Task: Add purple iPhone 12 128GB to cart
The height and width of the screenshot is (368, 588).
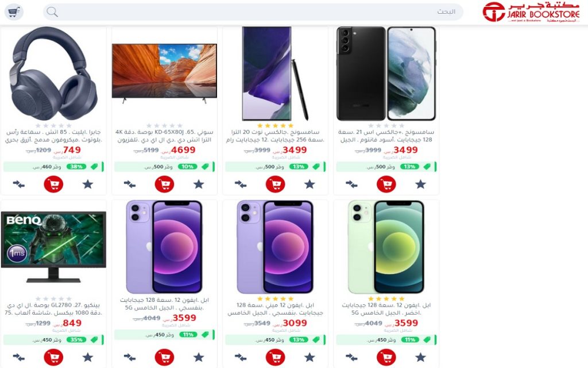Action: (x=164, y=357)
